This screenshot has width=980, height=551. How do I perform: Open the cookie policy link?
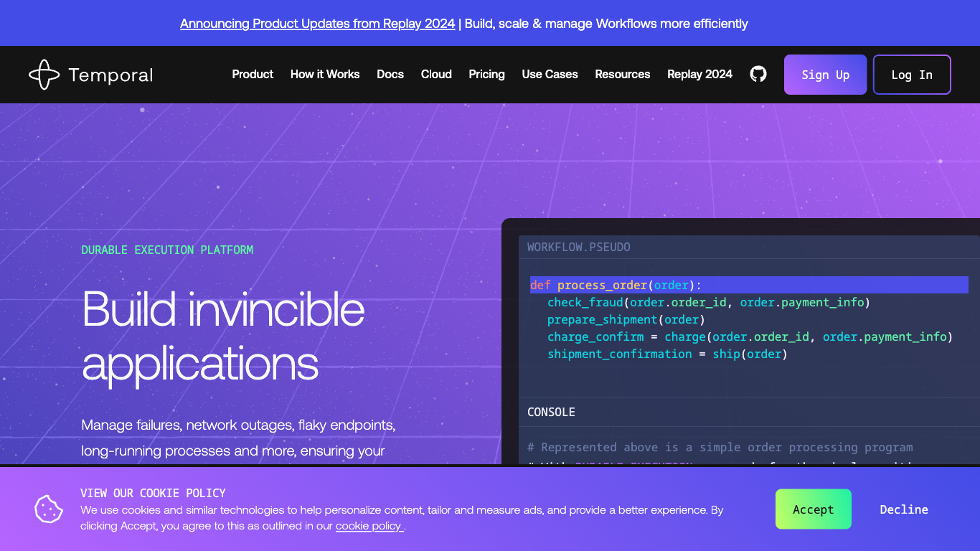tap(369, 526)
